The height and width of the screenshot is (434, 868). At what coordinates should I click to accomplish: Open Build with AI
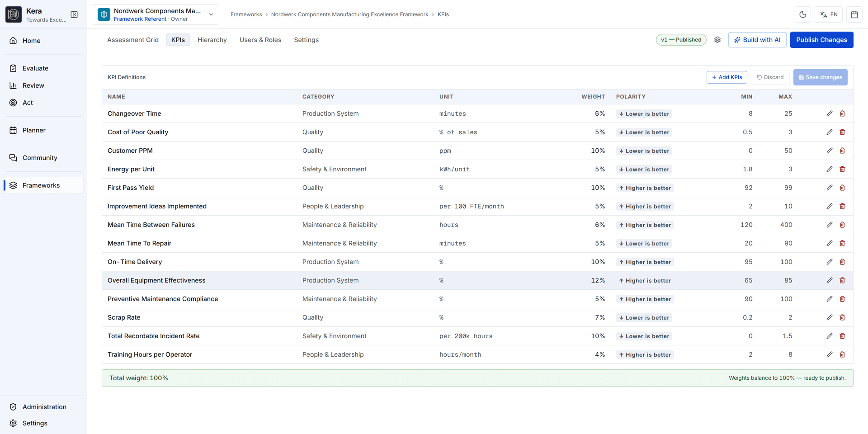pyautogui.click(x=757, y=40)
